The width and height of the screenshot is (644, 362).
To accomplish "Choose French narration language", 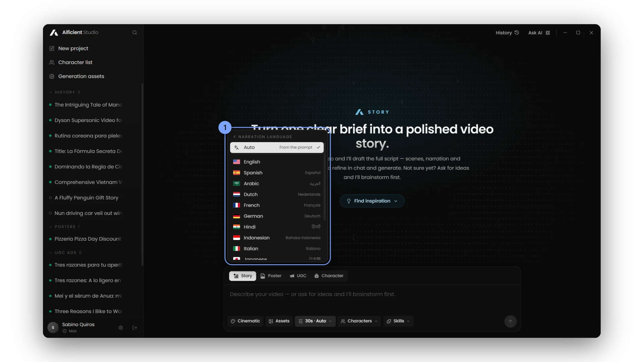I will point(277,205).
